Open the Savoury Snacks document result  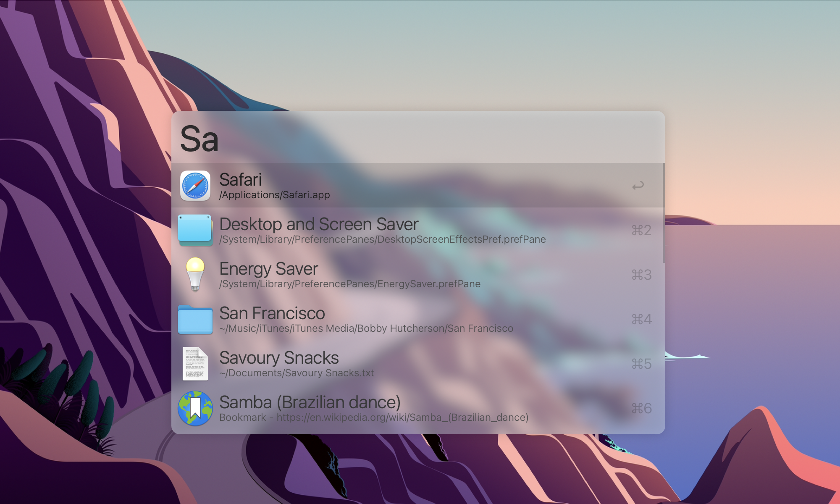click(279, 358)
